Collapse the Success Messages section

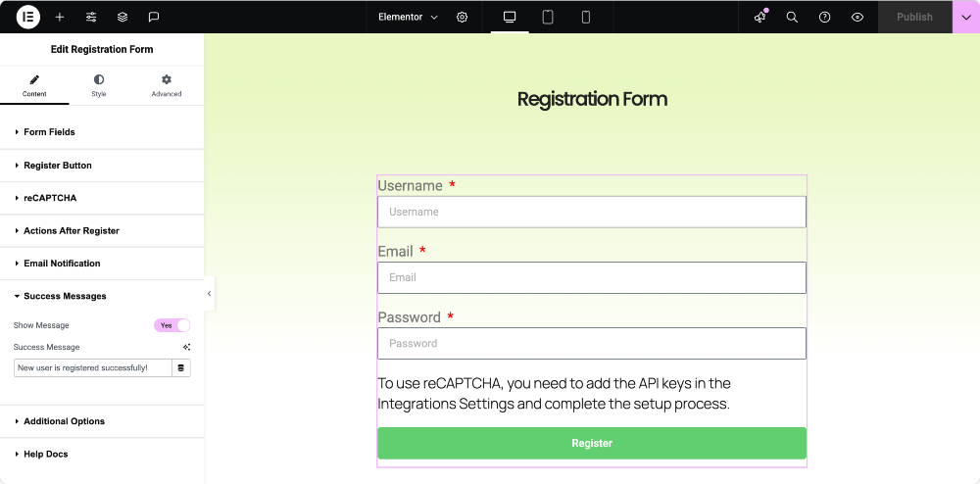point(102,296)
